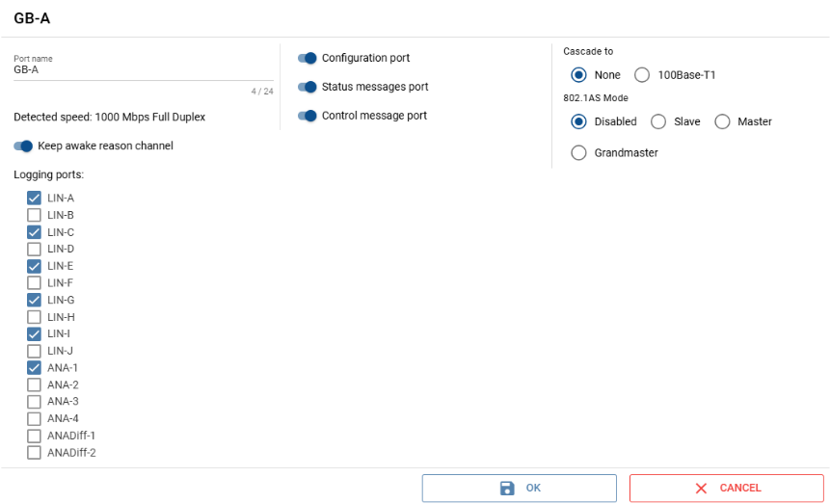Select Grandmaster radio option
The width and height of the screenshot is (830, 504).
tap(579, 152)
